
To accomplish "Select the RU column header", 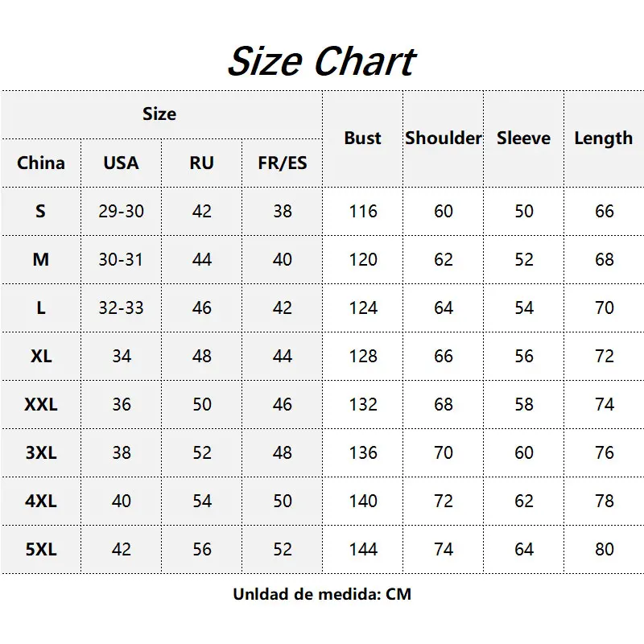I will pyautogui.click(x=201, y=163).
